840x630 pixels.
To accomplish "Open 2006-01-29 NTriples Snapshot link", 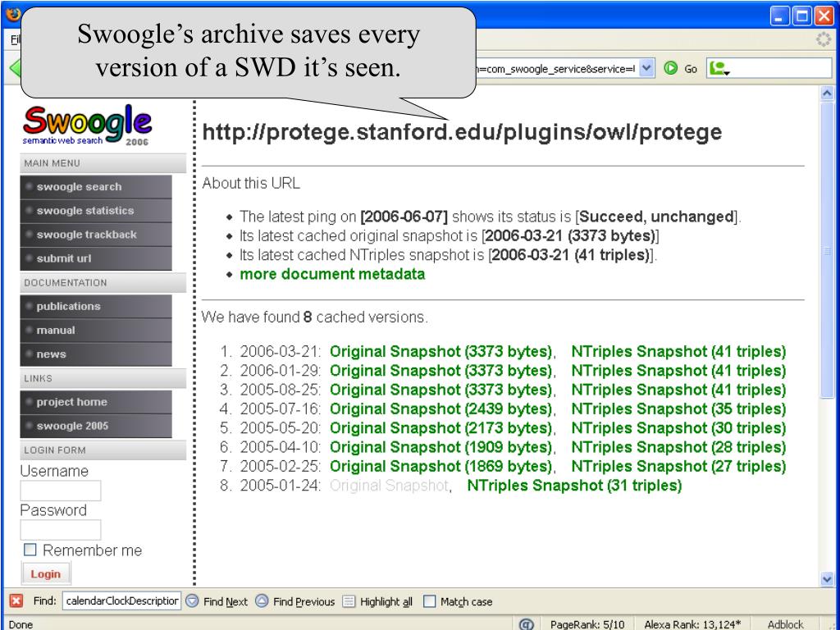I will (x=678, y=371).
